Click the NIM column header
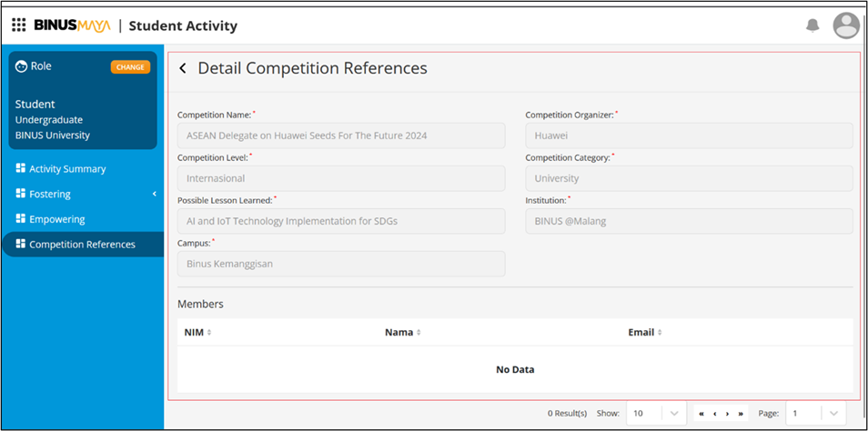 point(194,333)
